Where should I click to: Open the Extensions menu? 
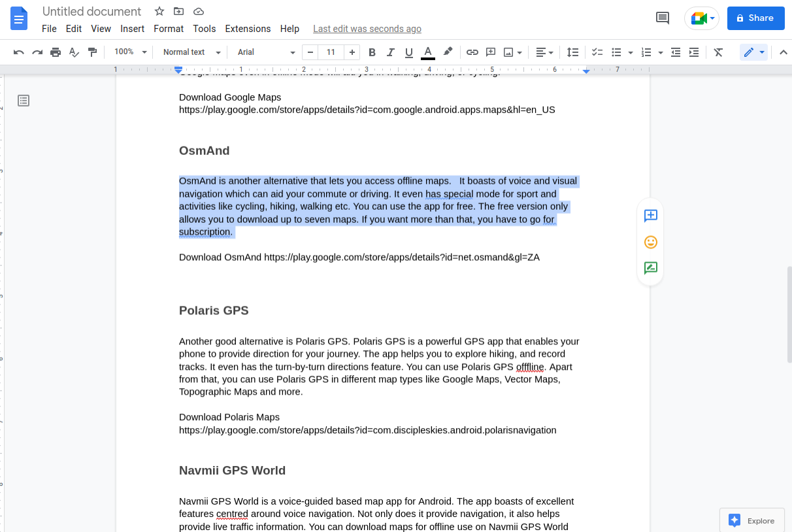[248, 29]
